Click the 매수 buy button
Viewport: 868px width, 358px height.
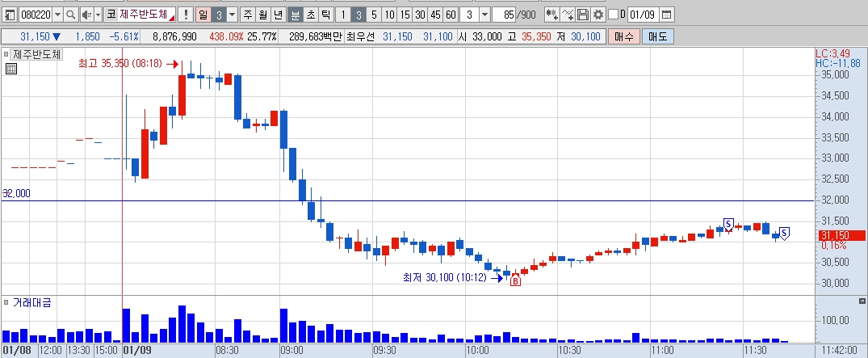click(x=624, y=37)
